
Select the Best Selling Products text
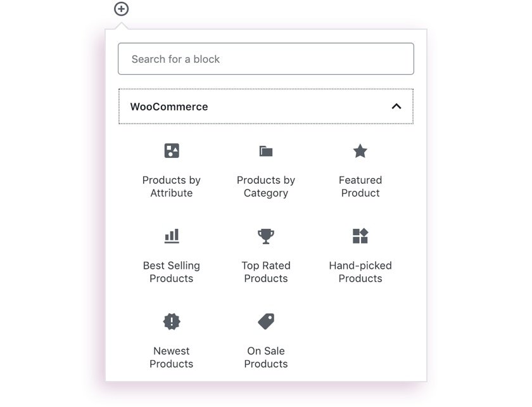171,271
